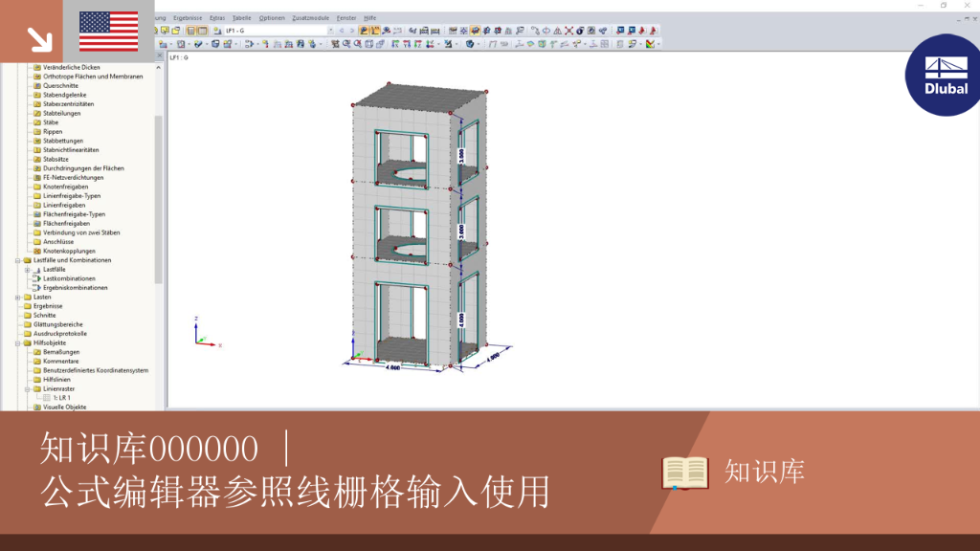The image size is (980, 551).
Task: Click the Dlubal logo badge
Action: coord(944,75)
